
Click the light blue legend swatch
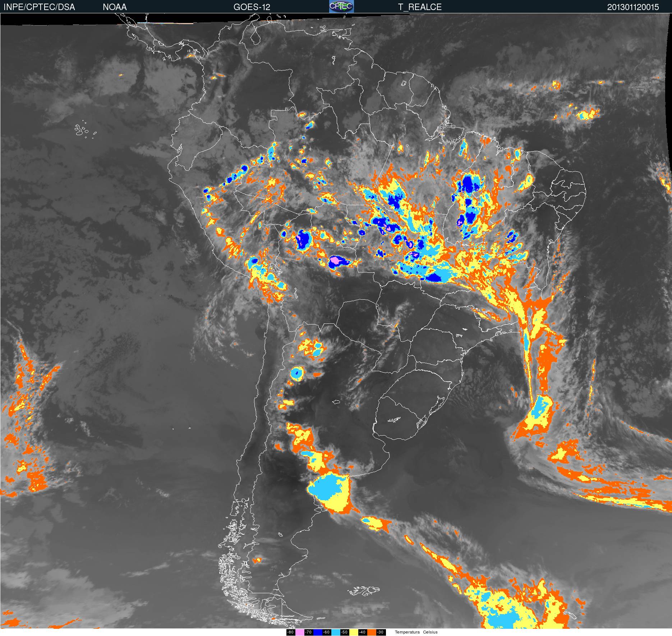pos(336,632)
